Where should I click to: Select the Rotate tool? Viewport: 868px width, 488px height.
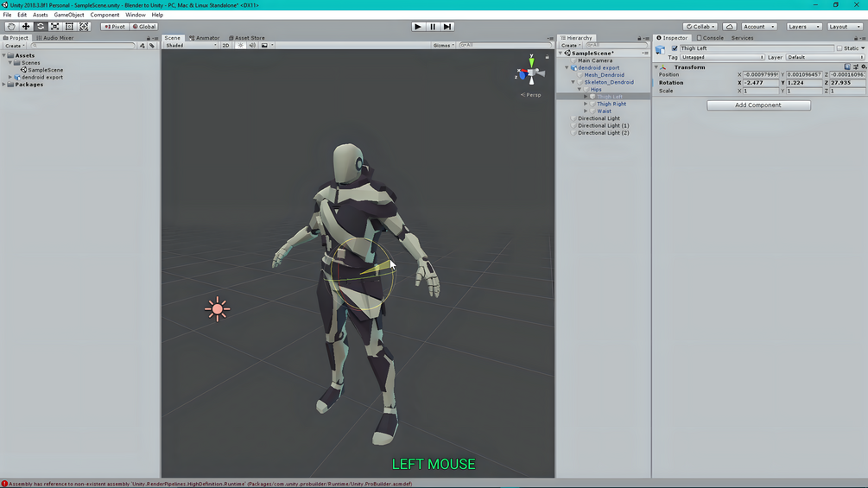41,27
